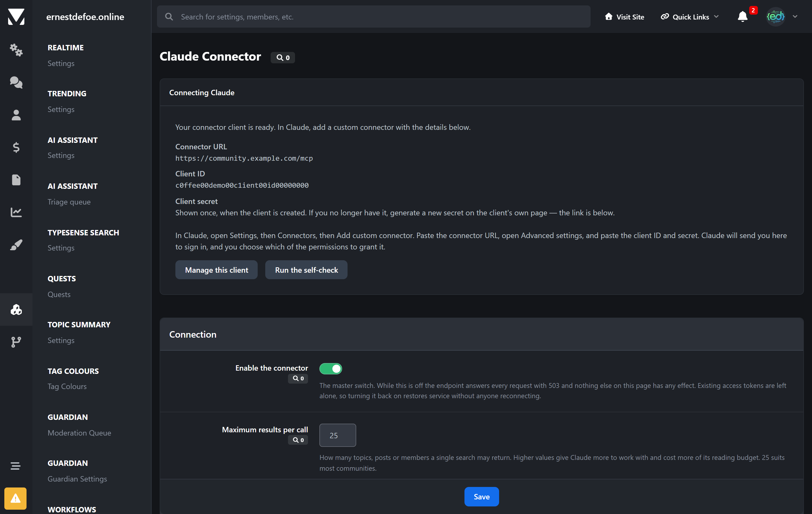Image resolution: width=812 pixels, height=514 pixels.
Task: Open the Pages document icon
Action: [16, 180]
